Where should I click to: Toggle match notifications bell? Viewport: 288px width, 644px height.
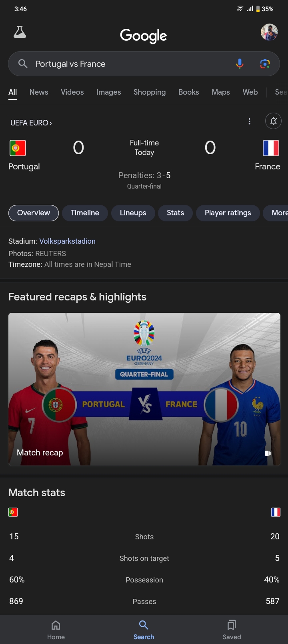(x=274, y=121)
